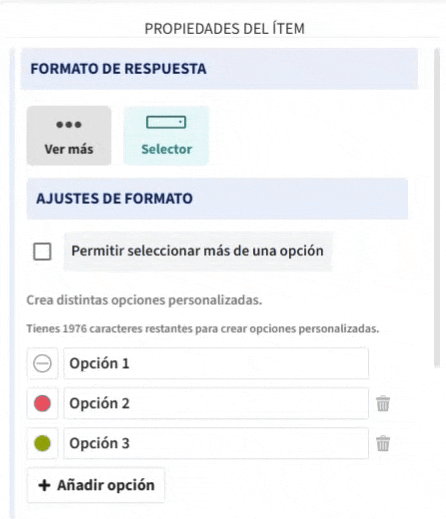Open the olive green swatch for Opción 3
Screen dimensions: 446x519
42,443
